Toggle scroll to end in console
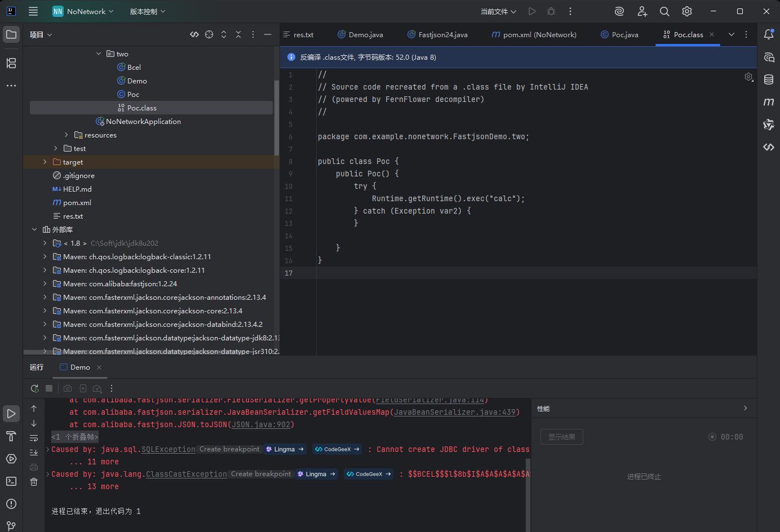This screenshot has height=532, width=780. tap(34, 452)
